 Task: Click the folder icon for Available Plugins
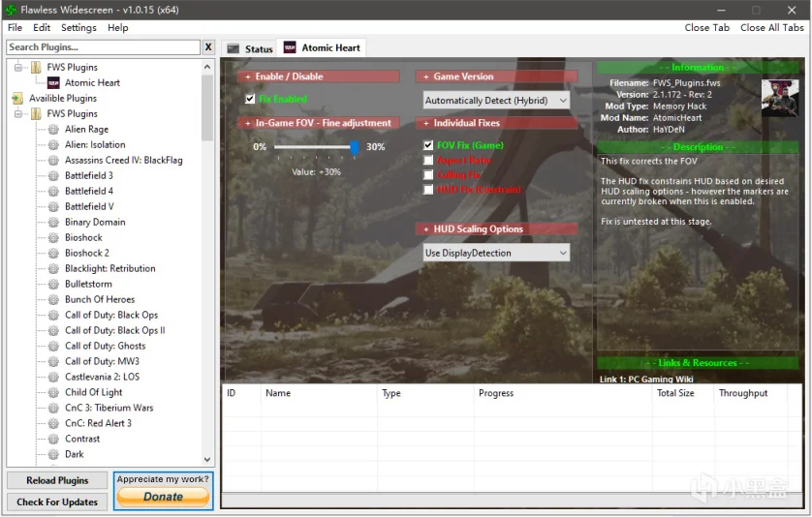point(17,99)
